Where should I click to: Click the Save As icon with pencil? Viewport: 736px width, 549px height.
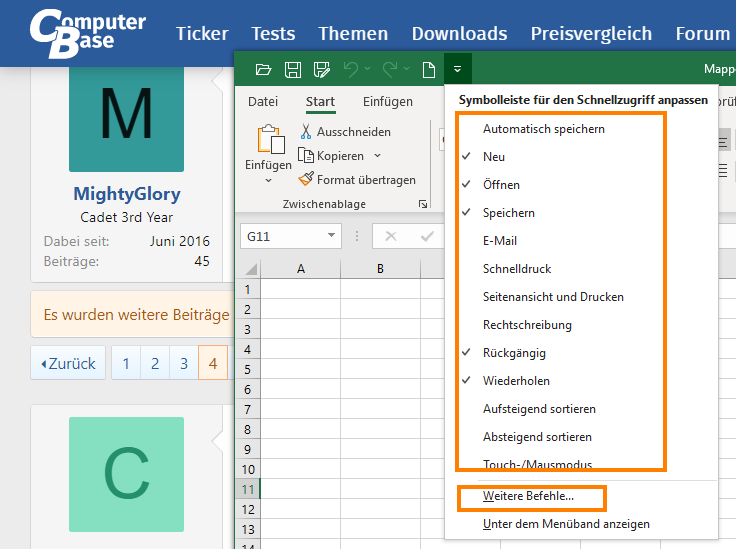[322, 69]
